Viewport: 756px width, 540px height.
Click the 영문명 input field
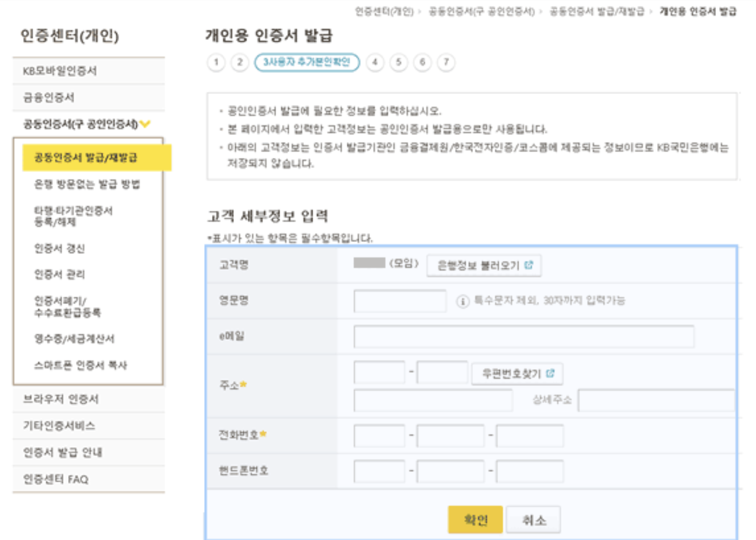pos(399,301)
